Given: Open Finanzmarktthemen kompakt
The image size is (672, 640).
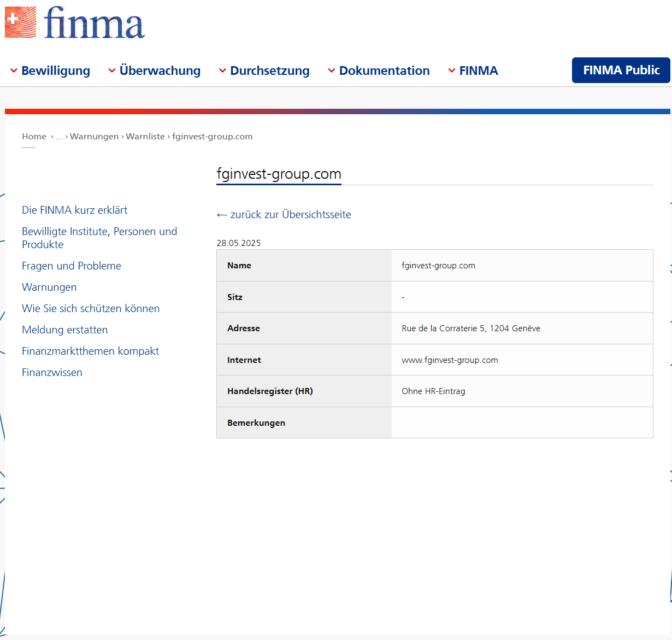Looking at the screenshot, I should tap(91, 351).
